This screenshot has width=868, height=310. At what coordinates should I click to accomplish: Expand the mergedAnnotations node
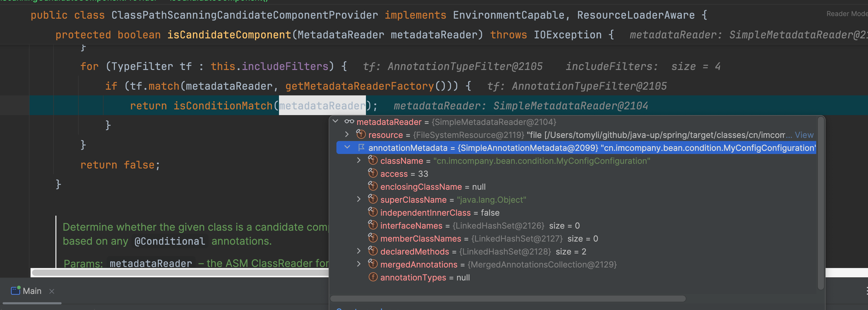(x=359, y=264)
